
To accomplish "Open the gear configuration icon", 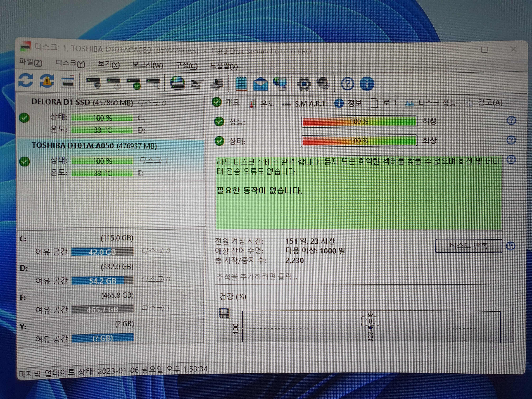I will (x=304, y=84).
